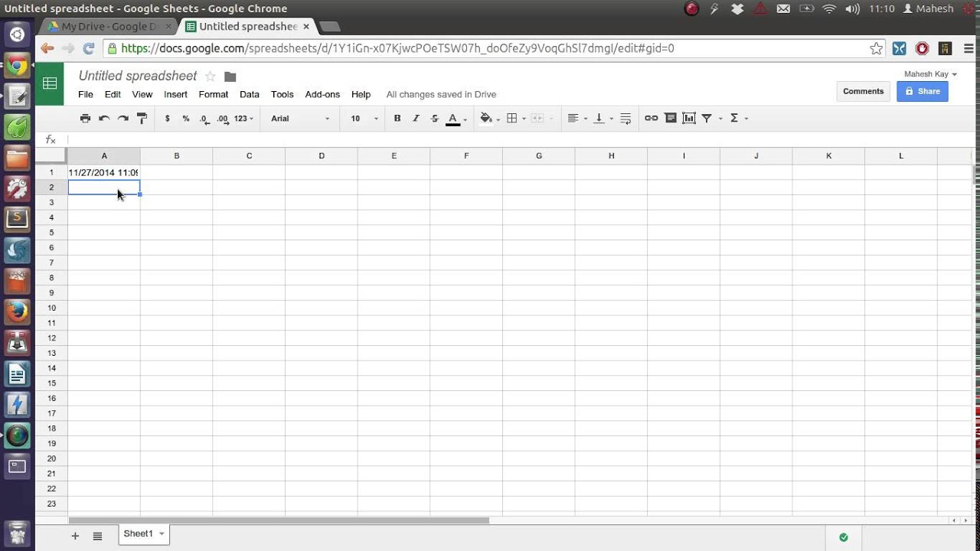Open the Edit menu
Viewport: 980px width, 551px height.
[113, 95]
